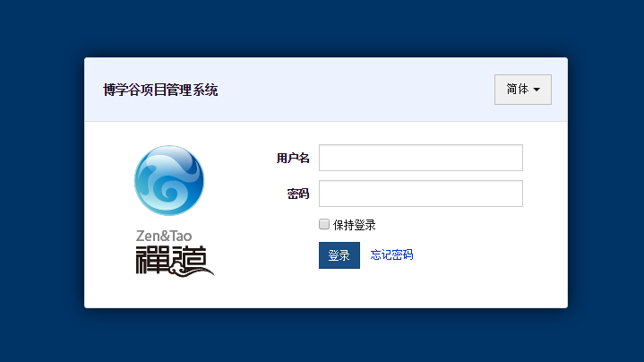Click the dark blue background above the login panel
Viewport: 644px width, 362px height.
click(x=322, y=27)
